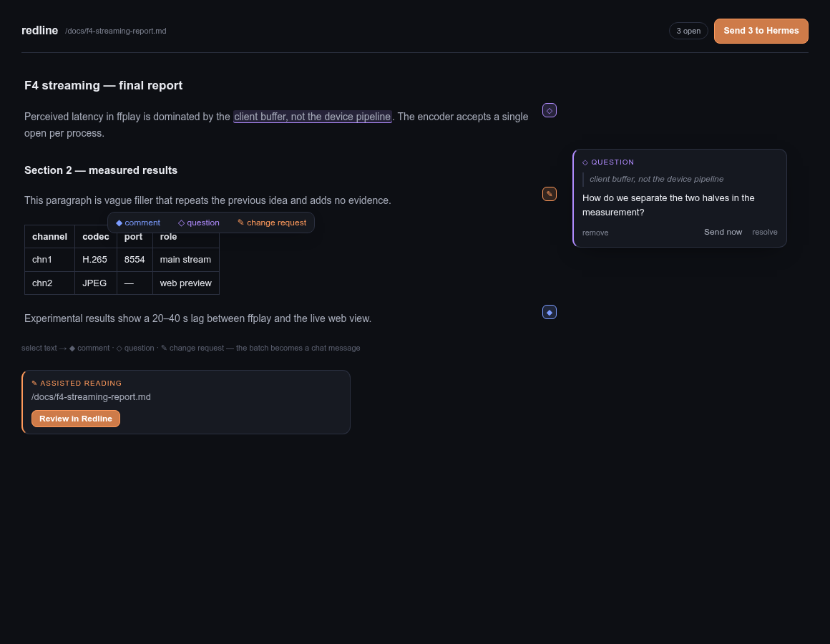Screen dimensions: 830x644
Task: Click the 'codec' table header
Action: (96, 237)
